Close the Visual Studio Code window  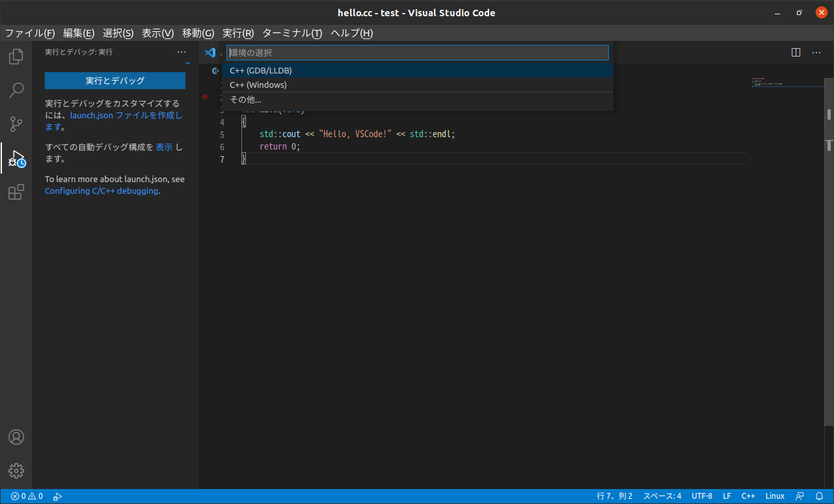coord(822,12)
